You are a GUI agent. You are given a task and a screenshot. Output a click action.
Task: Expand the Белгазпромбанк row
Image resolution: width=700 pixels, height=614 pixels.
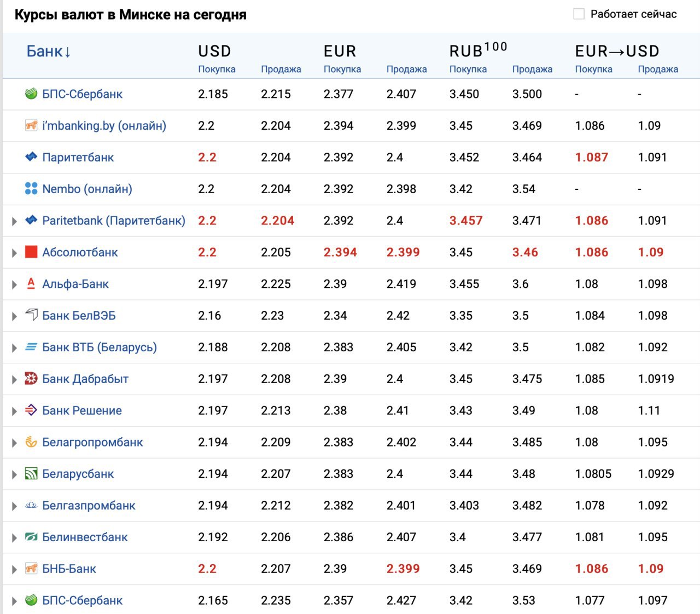click(x=15, y=506)
